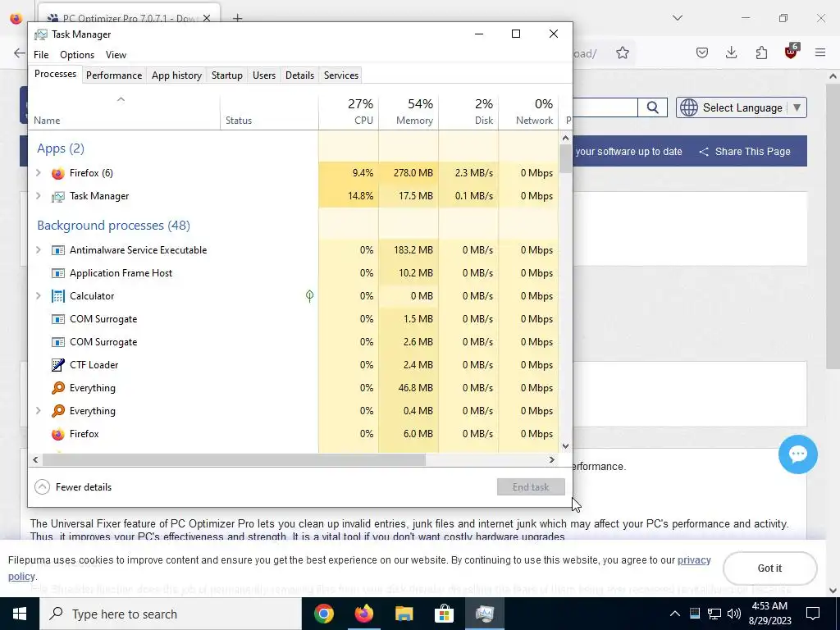Image resolution: width=840 pixels, height=630 pixels.
Task: Click the uBlock Origin shield icon
Action: [x=792, y=52]
